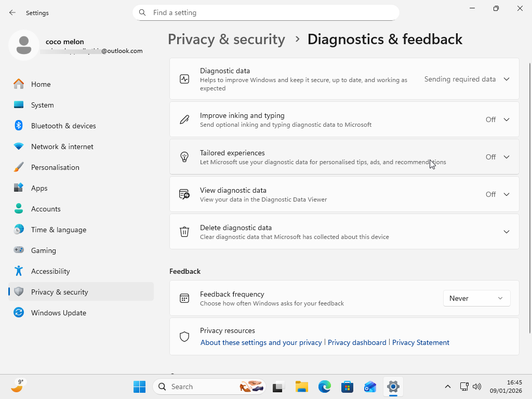Click the View diagnostic data document icon
This screenshot has height=399, width=532.
tap(184, 194)
